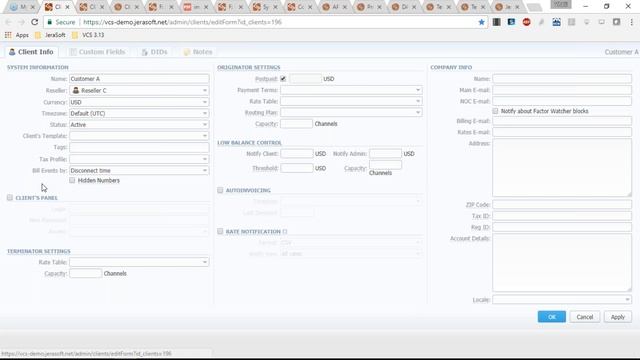Open JeraSoft bookmark folder

(50, 35)
